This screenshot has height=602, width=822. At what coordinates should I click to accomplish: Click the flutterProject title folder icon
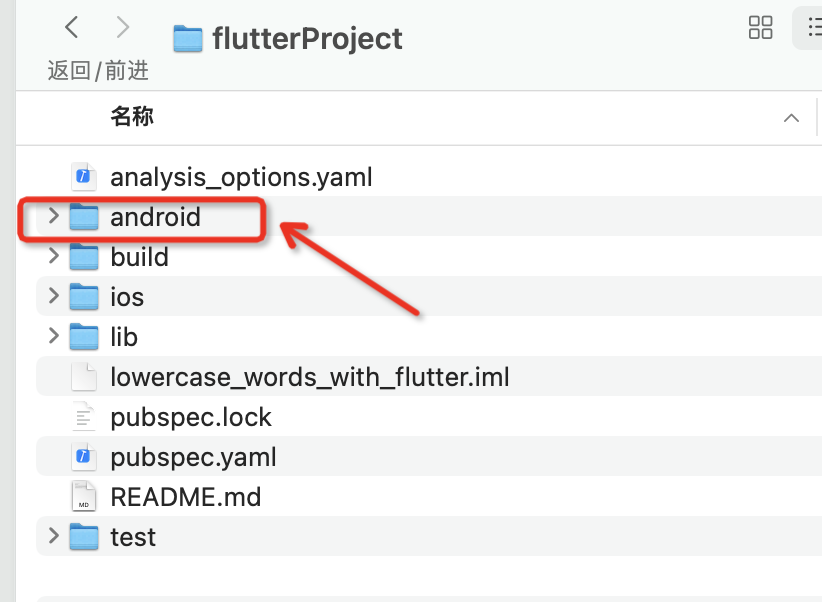pyautogui.click(x=188, y=39)
